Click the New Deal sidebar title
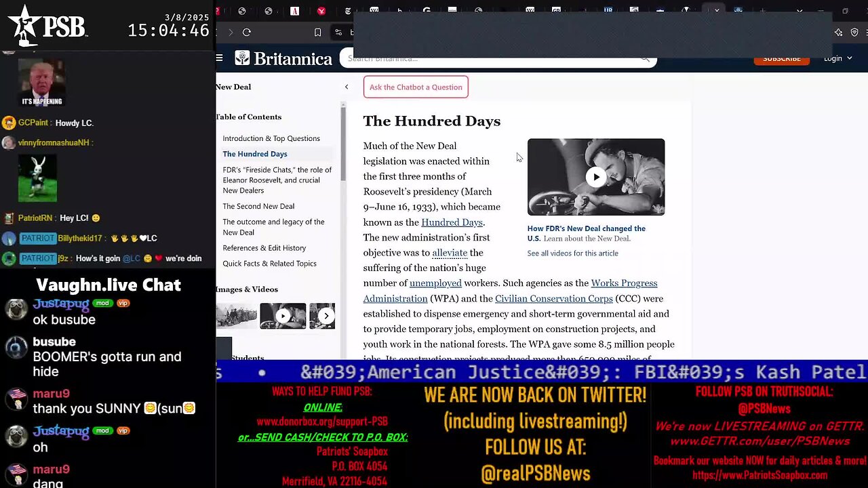Image resolution: width=868 pixels, height=488 pixels. pos(233,87)
